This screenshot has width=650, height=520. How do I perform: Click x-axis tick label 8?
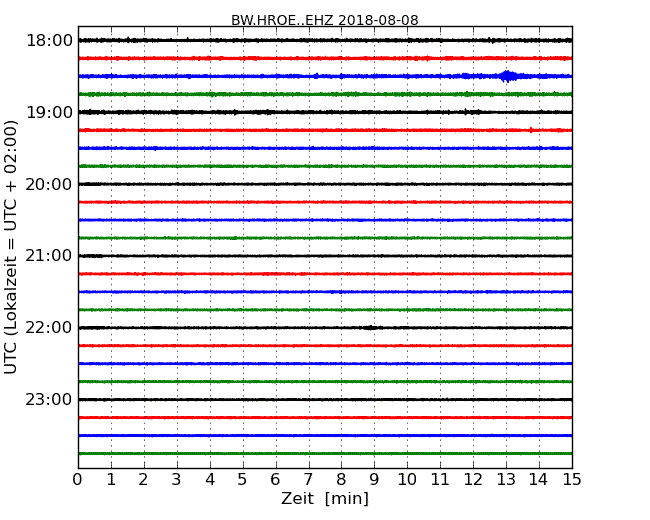[x=341, y=479]
